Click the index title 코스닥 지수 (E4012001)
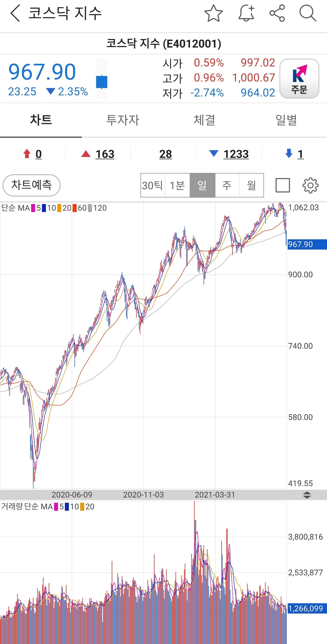 164,43
